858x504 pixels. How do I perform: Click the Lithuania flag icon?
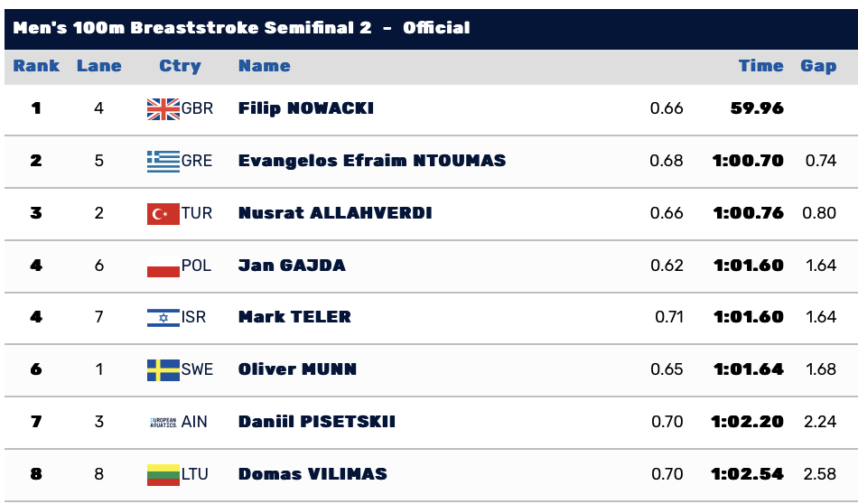coord(163,474)
